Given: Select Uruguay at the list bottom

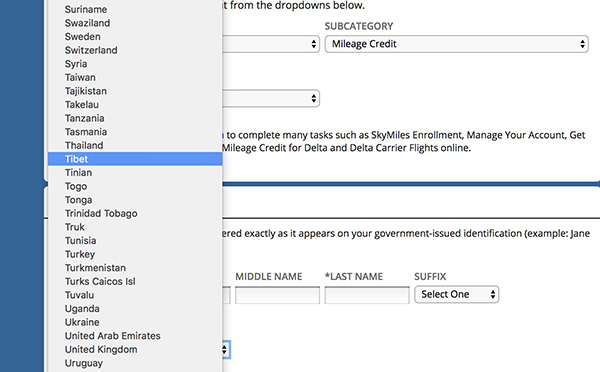Looking at the screenshot, I should coord(135,363).
